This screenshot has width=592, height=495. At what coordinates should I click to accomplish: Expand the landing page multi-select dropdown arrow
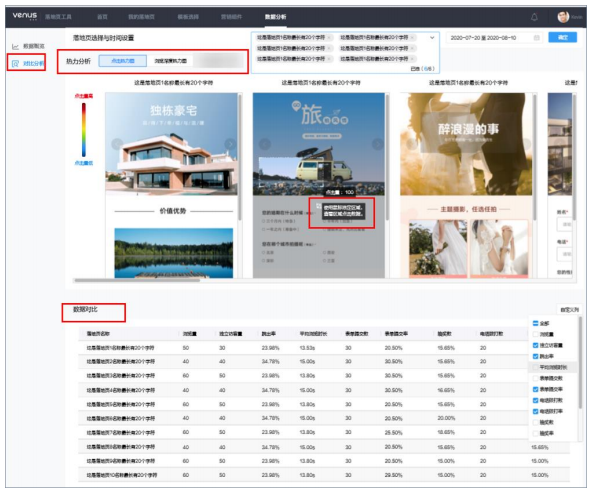[432, 38]
